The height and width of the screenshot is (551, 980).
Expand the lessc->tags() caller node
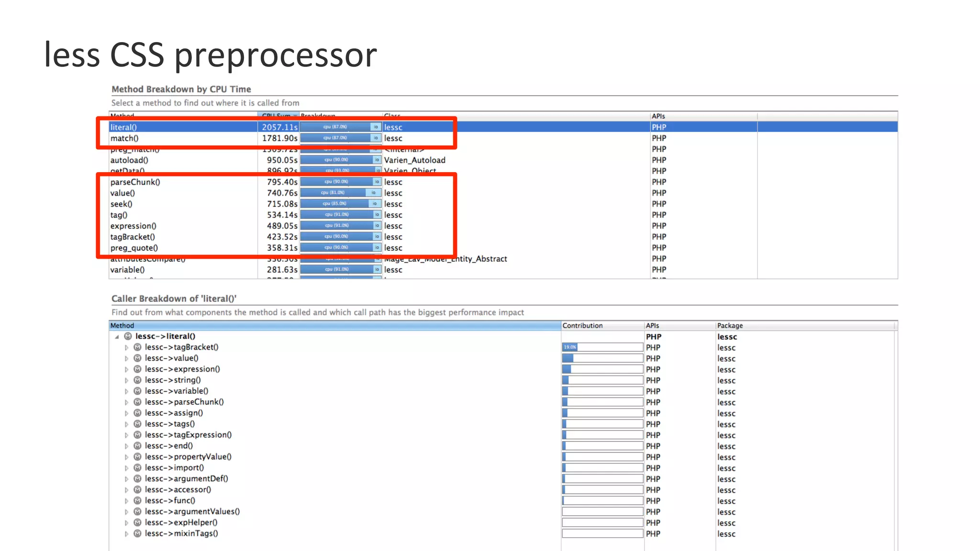(x=126, y=425)
